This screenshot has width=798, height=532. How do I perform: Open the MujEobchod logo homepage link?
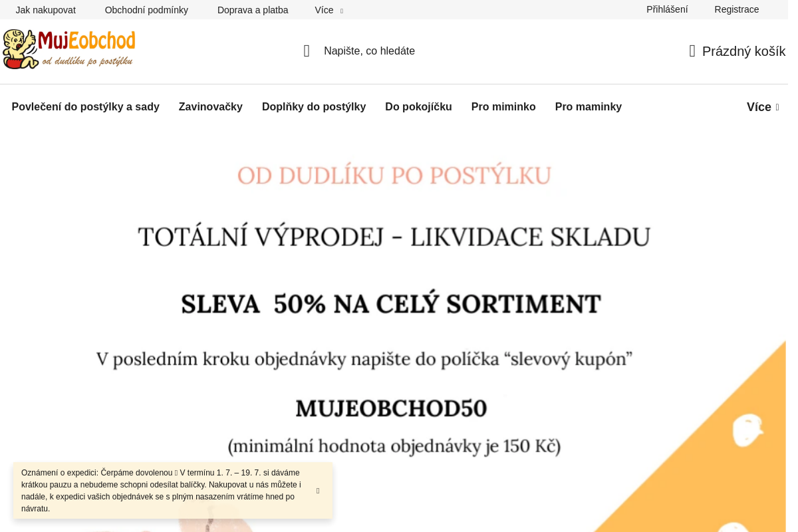coord(69,49)
